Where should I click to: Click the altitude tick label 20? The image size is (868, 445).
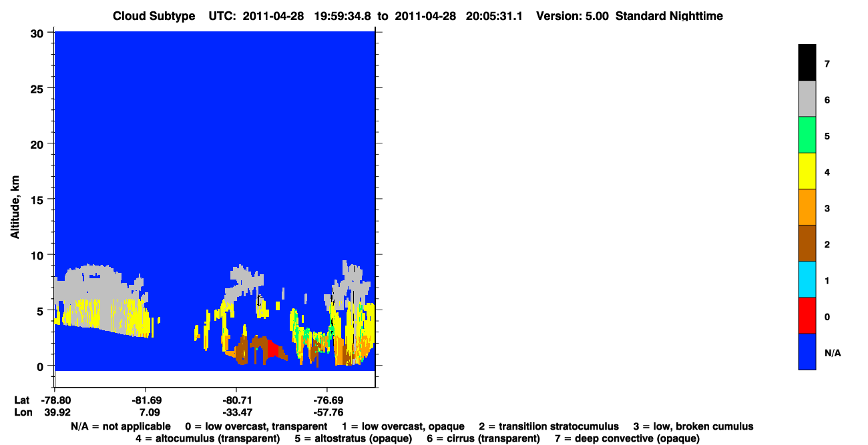(39, 143)
